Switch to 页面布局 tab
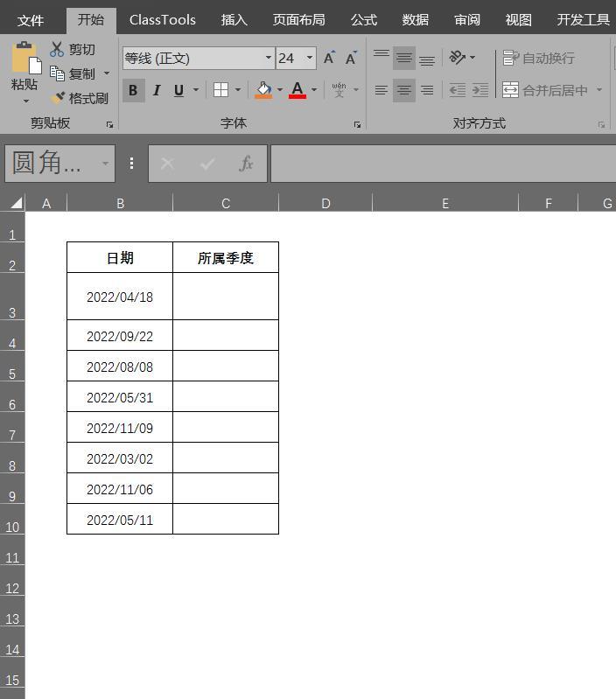Image resolution: width=616 pixels, height=699 pixels. point(298,20)
